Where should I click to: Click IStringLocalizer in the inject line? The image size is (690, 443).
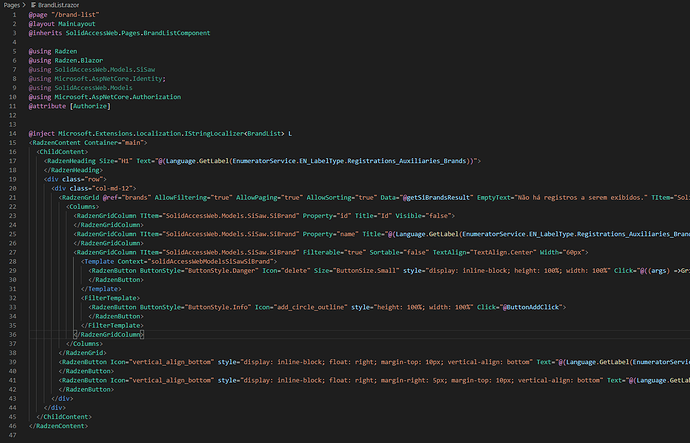pyautogui.click(x=214, y=133)
